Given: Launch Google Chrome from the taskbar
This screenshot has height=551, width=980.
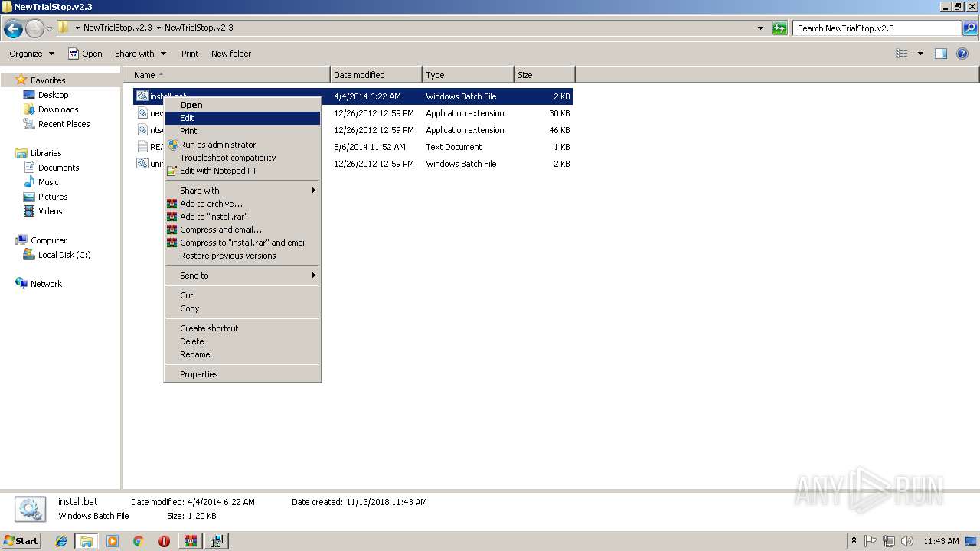Looking at the screenshot, I should coord(138,541).
